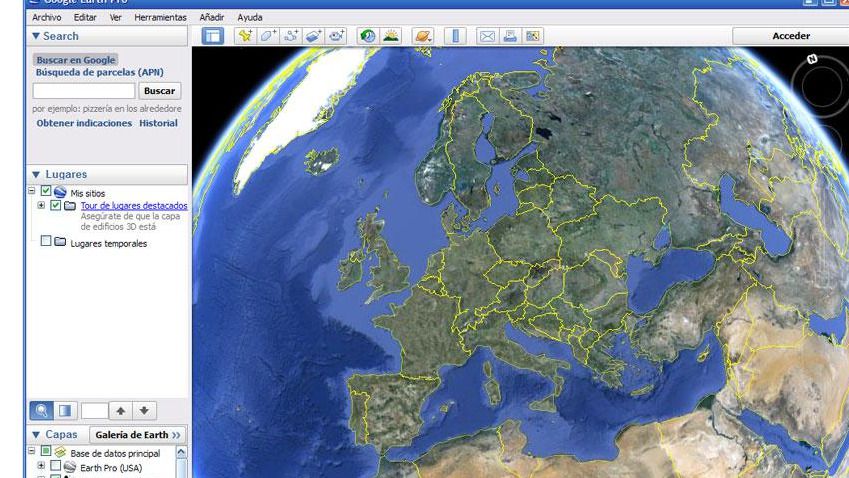The height and width of the screenshot is (478, 849).
Task: Click the Email envelope icon
Action: tap(487, 36)
